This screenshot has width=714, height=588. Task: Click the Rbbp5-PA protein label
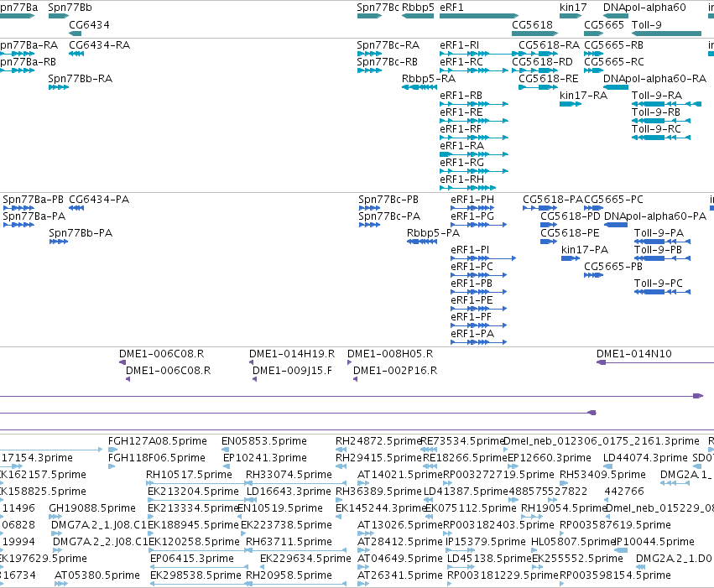tap(433, 233)
